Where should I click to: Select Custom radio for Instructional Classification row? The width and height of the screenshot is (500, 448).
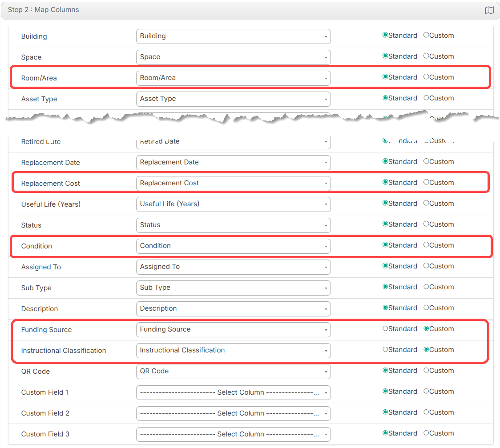click(x=426, y=349)
